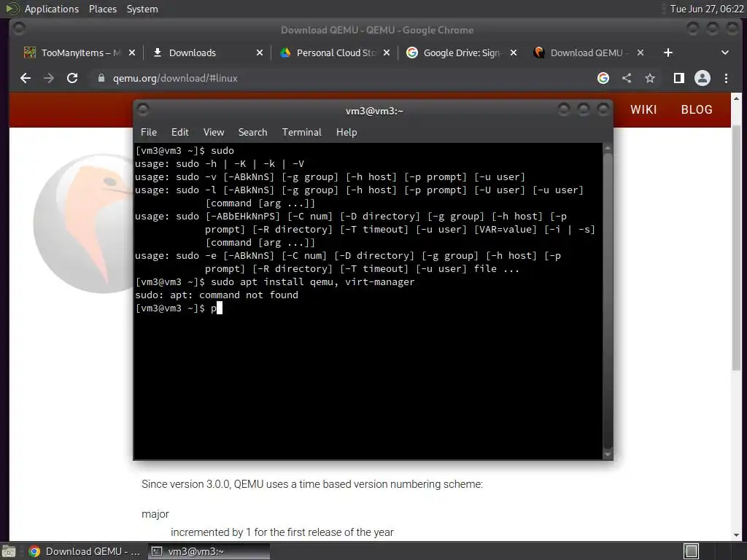Click terminal scrollbar down arrow
The width and height of the screenshot is (747, 560).
608,455
